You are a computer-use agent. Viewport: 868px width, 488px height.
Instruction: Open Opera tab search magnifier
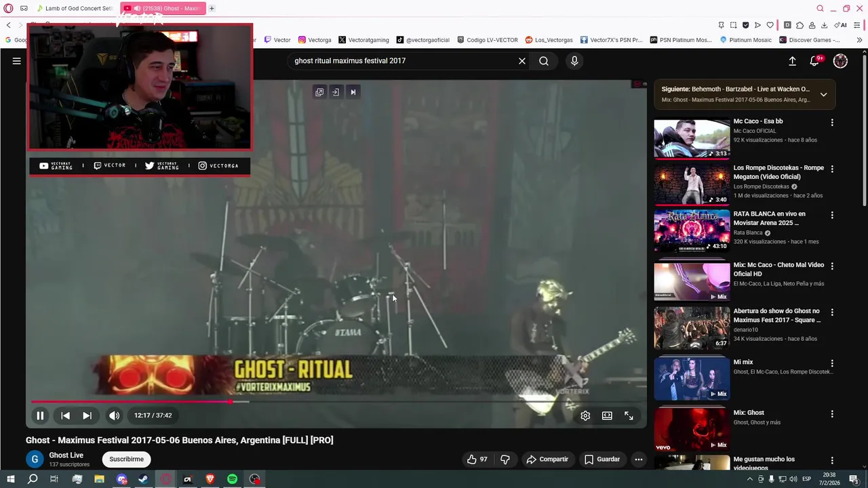820,8
